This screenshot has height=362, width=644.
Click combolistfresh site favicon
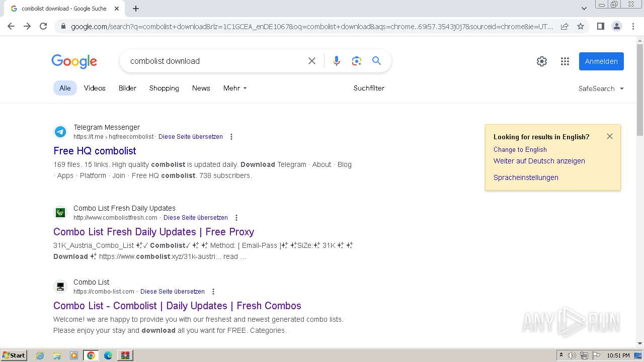click(x=60, y=213)
